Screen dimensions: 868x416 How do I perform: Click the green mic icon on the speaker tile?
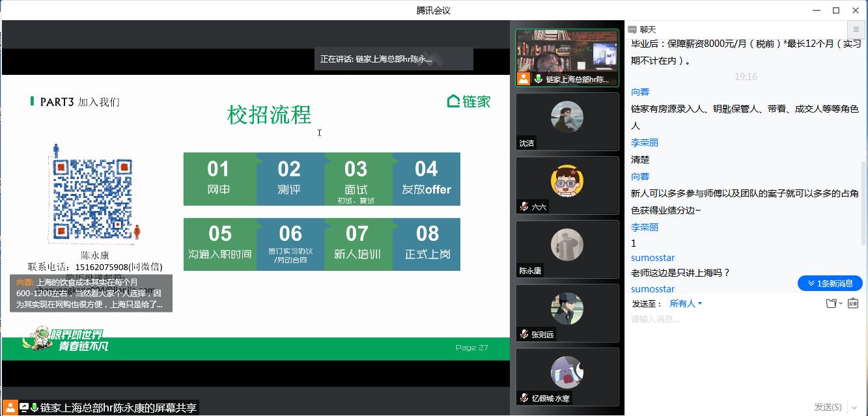point(539,79)
